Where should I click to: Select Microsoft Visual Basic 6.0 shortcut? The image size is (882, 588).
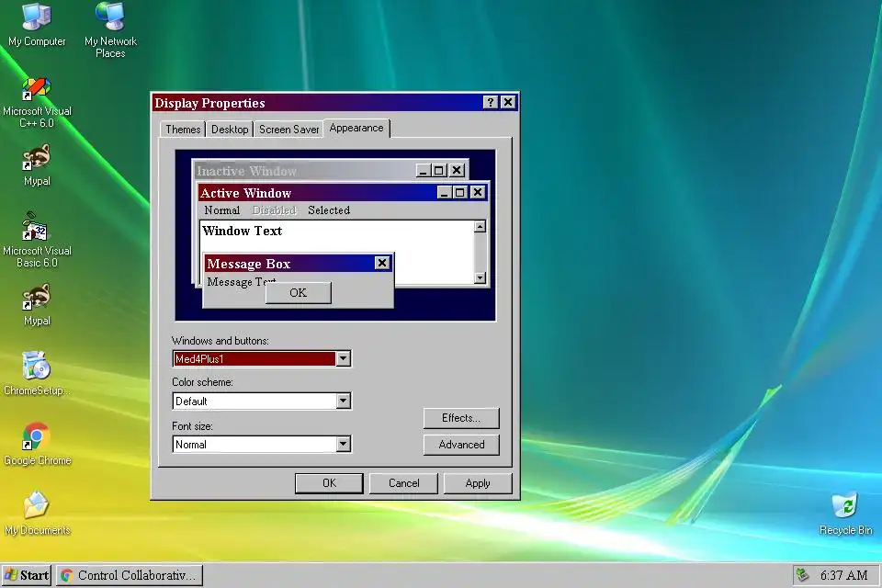37,239
